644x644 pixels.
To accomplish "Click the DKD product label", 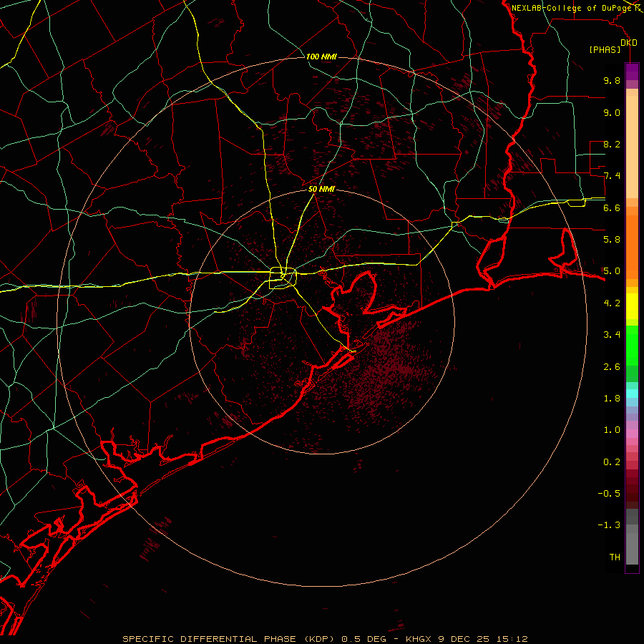I will (629, 43).
